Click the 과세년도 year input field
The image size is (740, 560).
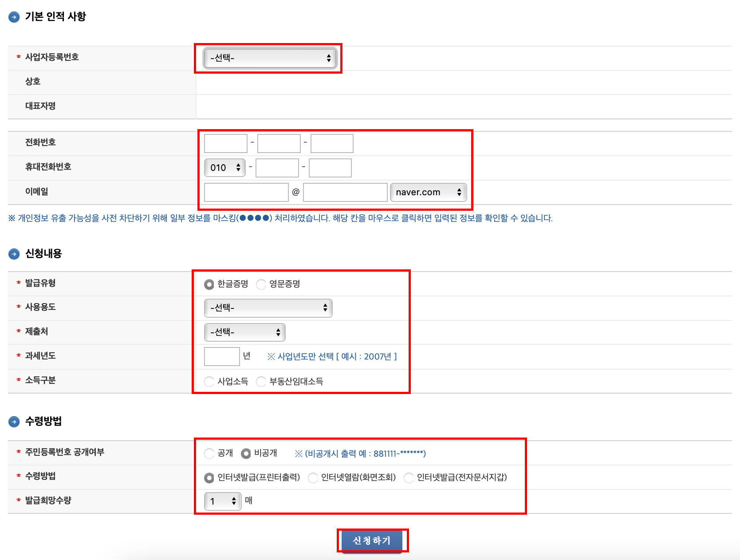pyautogui.click(x=222, y=356)
